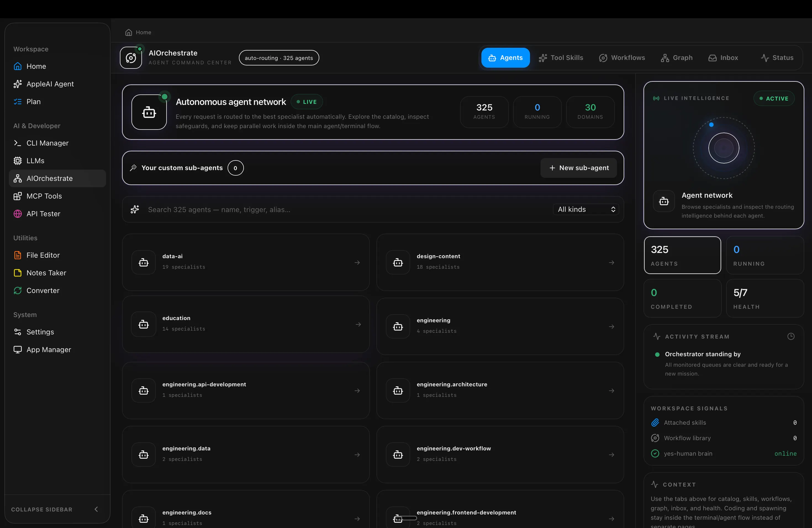Switch to the Workflows tab
Image resolution: width=812 pixels, height=528 pixels.
622,58
